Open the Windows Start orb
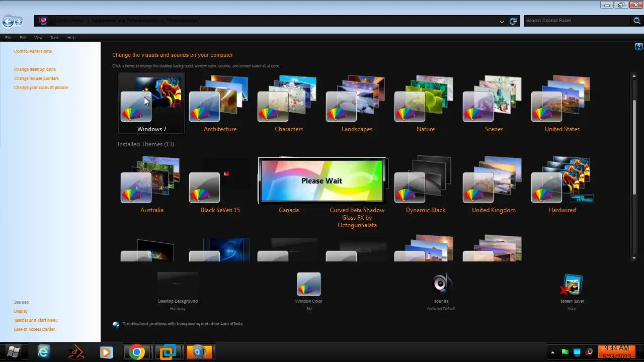644x362 pixels. (13, 352)
